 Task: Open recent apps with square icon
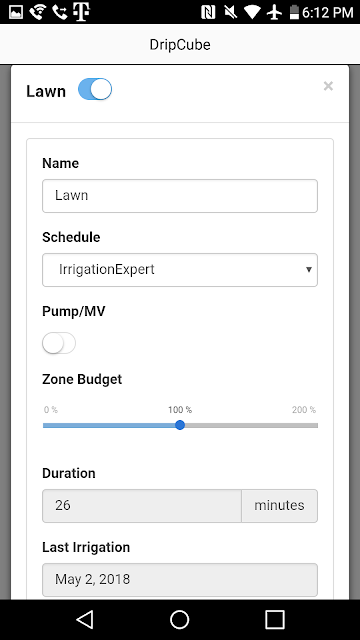click(x=275, y=619)
